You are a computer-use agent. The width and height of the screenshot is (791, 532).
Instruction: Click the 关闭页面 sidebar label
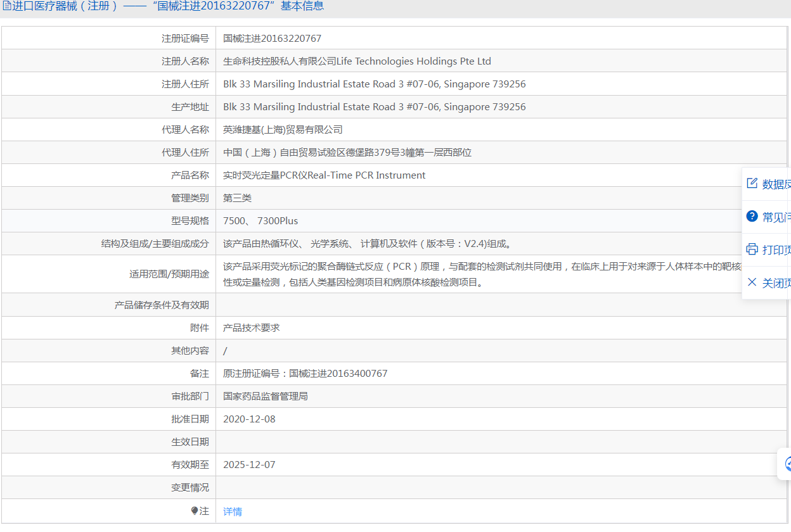pos(776,283)
